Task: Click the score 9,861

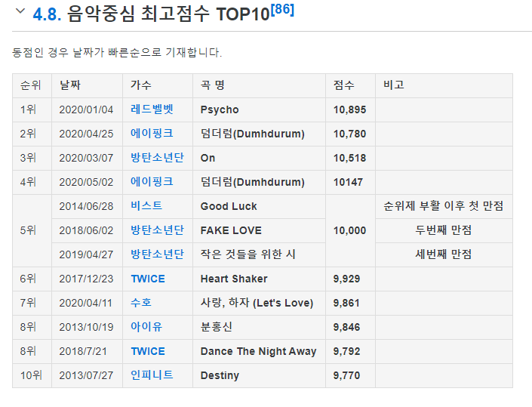Action: point(347,303)
